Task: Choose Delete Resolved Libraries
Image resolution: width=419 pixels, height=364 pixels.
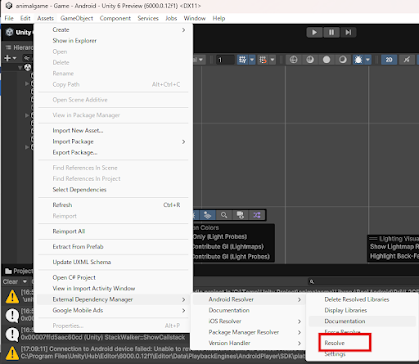Action: [362, 299]
